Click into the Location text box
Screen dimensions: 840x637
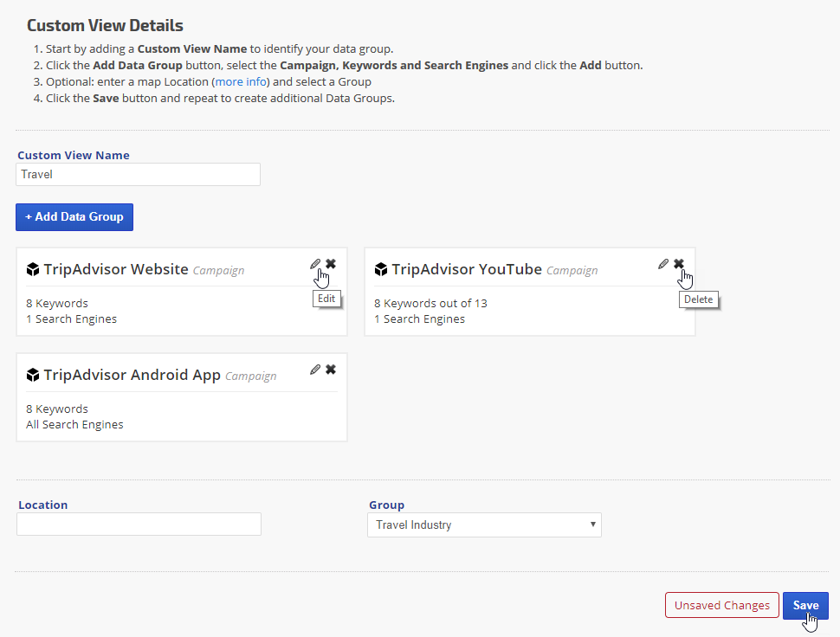[x=139, y=524]
